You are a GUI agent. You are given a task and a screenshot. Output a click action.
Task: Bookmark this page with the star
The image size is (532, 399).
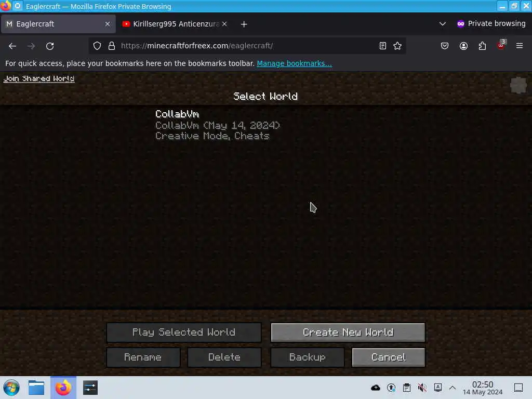click(x=397, y=46)
